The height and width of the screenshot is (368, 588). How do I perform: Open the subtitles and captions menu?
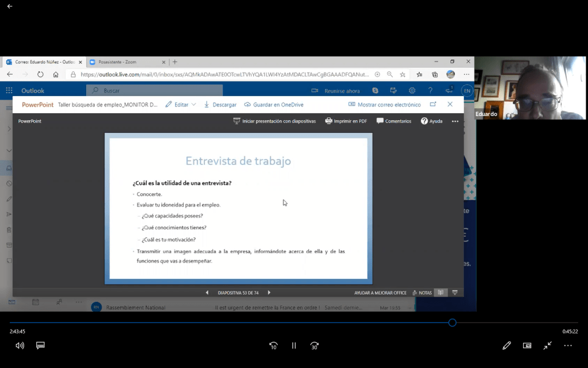coord(40,346)
